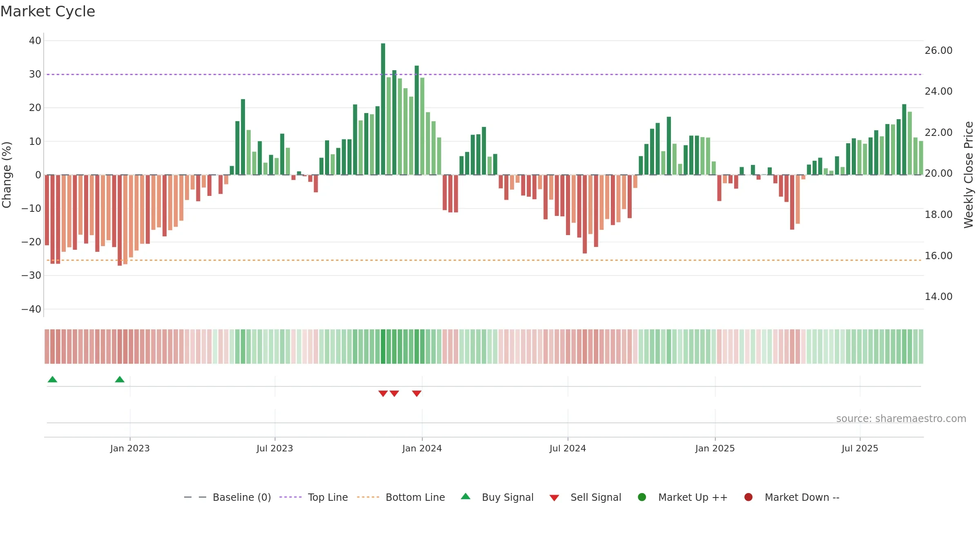Click the orange dotted bottom line
Image resolution: width=980 pixels, height=551 pixels.
[x=484, y=260]
